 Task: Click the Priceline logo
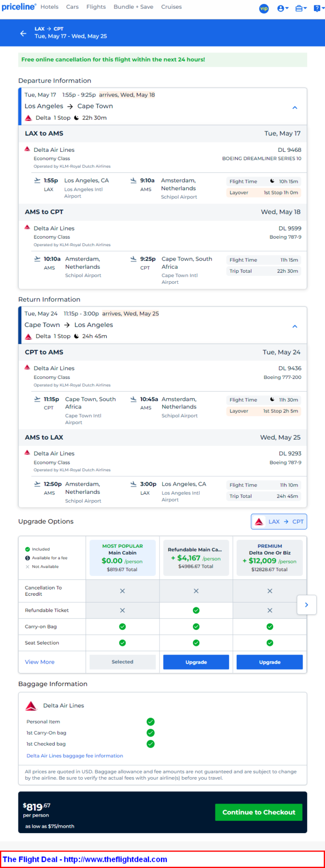coord(19,7)
